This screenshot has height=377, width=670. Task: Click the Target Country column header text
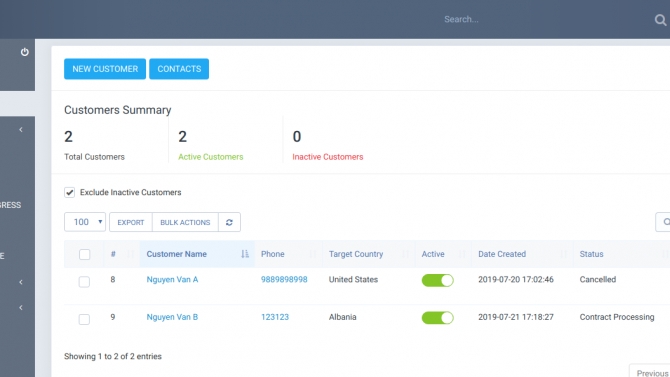coord(356,254)
